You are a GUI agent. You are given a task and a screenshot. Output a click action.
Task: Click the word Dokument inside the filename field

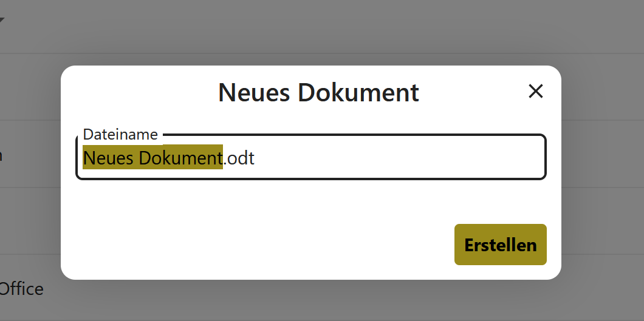pos(180,158)
